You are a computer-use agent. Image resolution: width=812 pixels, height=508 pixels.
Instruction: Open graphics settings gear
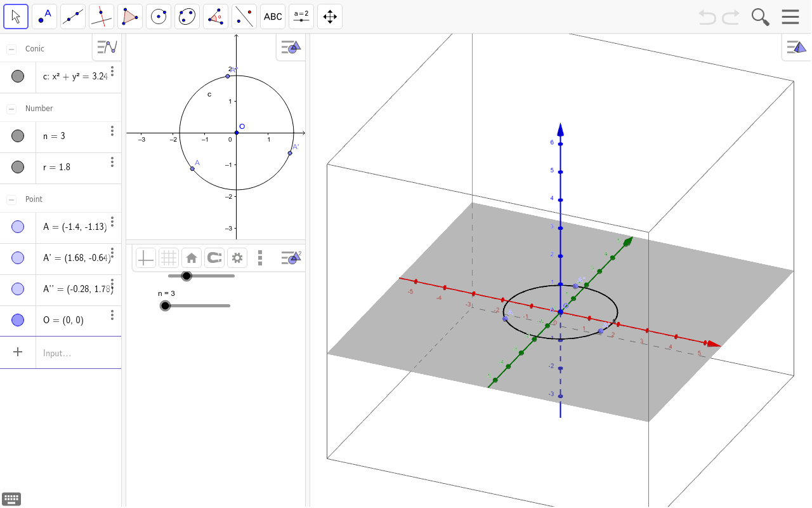point(237,258)
